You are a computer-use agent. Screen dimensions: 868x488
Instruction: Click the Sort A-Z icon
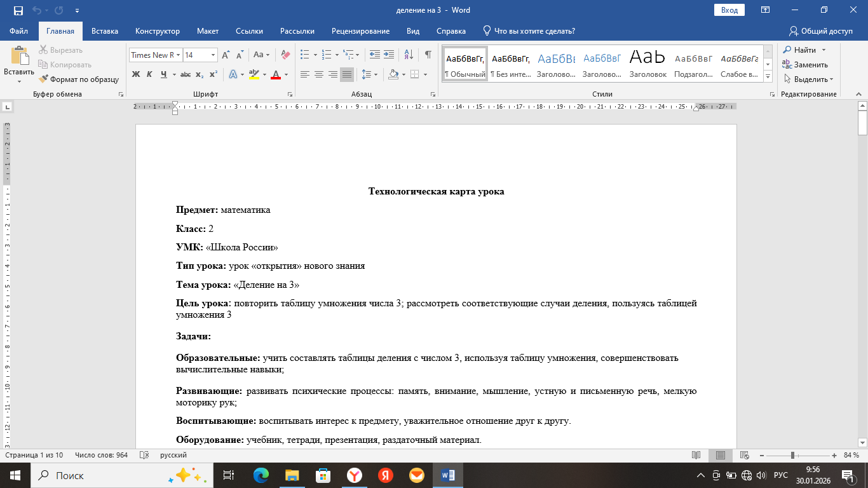click(409, 55)
